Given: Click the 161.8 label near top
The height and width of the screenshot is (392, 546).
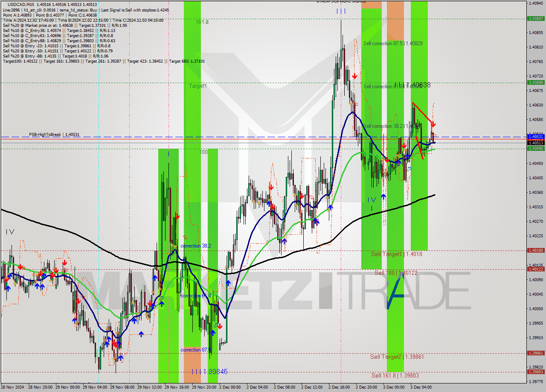Looking at the screenshot, I should (x=202, y=22).
